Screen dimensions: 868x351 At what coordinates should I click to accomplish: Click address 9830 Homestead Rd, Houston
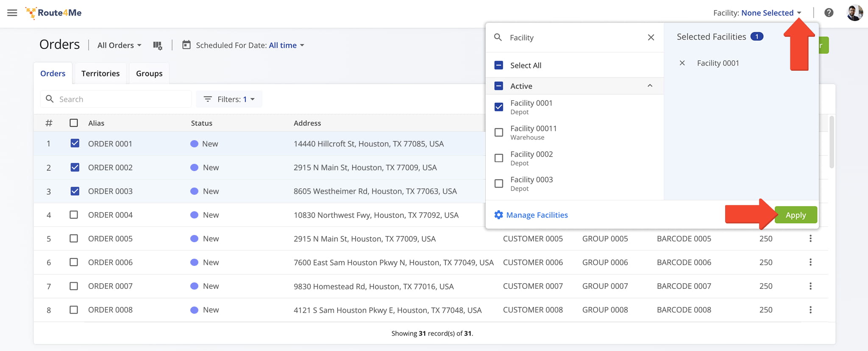click(373, 286)
